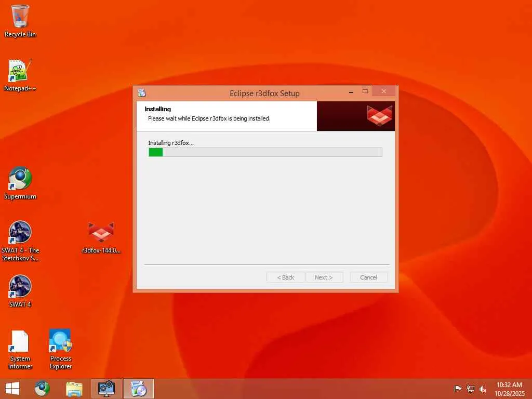Activate the r3dfox Setup installer taskbar button

(138, 389)
